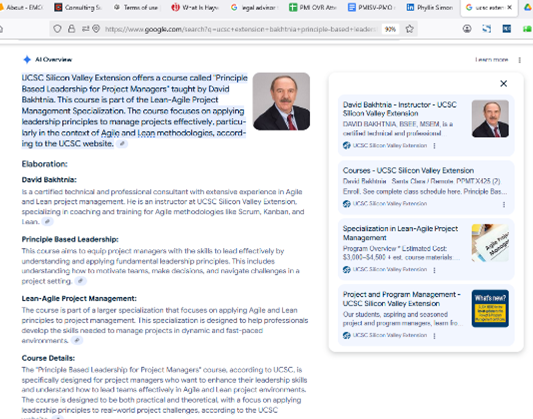
Task: Open Project and Program Management source link
Action: 401,299
